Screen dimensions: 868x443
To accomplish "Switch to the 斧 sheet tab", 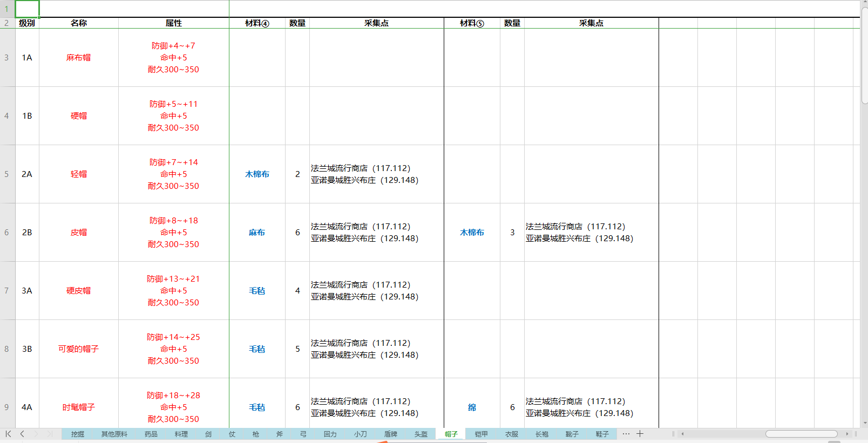I will coord(280,434).
